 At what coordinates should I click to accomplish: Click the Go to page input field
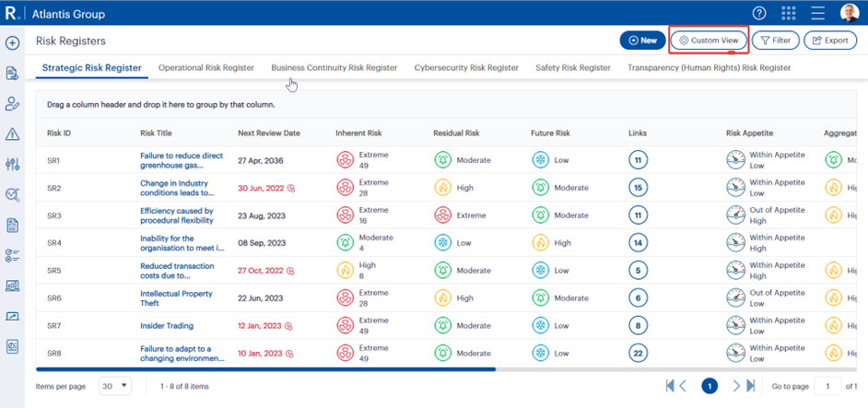828,387
